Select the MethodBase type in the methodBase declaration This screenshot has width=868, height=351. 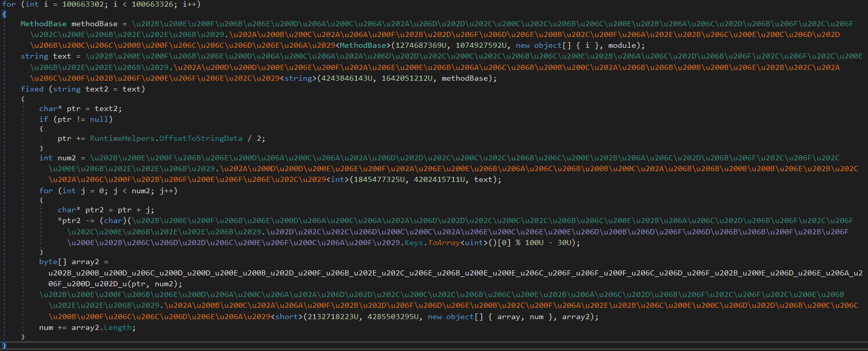(x=44, y=24)
